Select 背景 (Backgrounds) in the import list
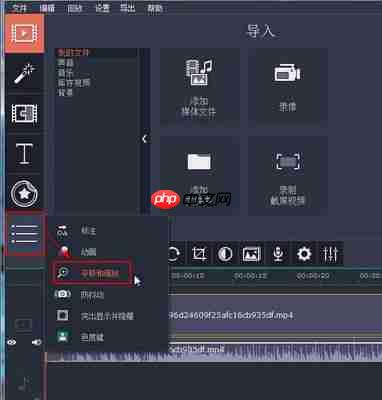 tap(65, 93)
